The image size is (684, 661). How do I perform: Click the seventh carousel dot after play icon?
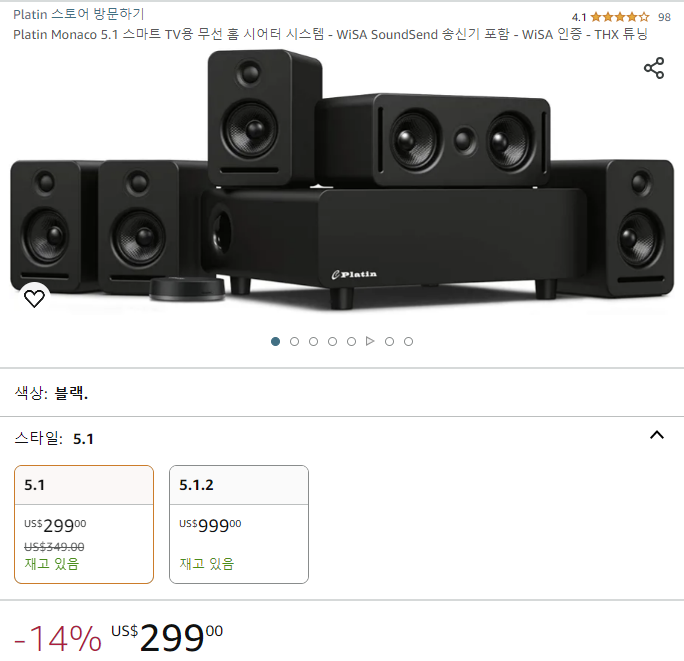click(x=389, y=341)
